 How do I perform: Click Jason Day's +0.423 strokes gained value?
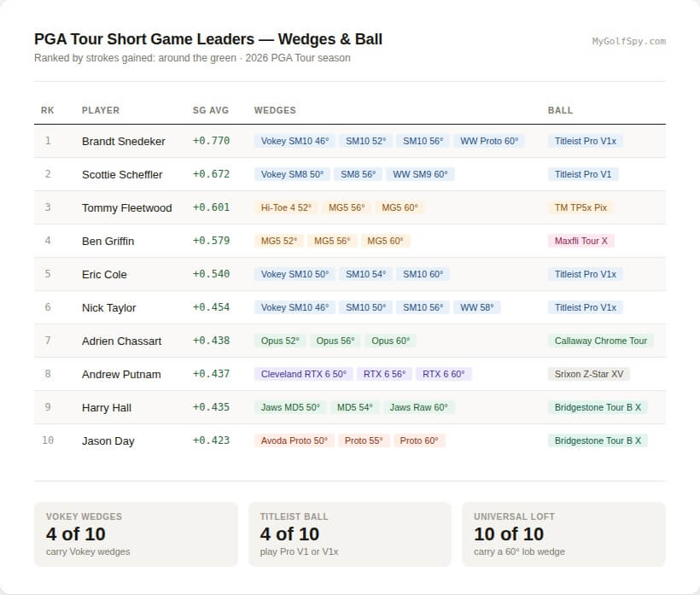point(211,440)
